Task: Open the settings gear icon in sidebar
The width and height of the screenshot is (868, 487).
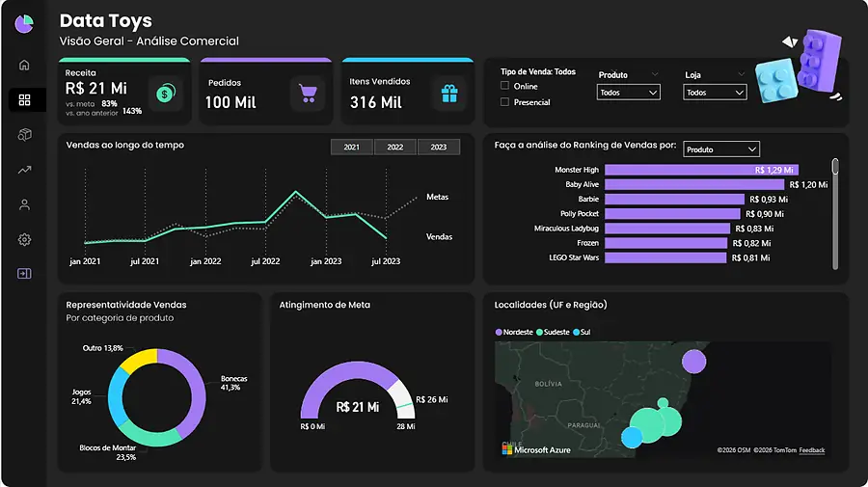Action: (24, 239)
